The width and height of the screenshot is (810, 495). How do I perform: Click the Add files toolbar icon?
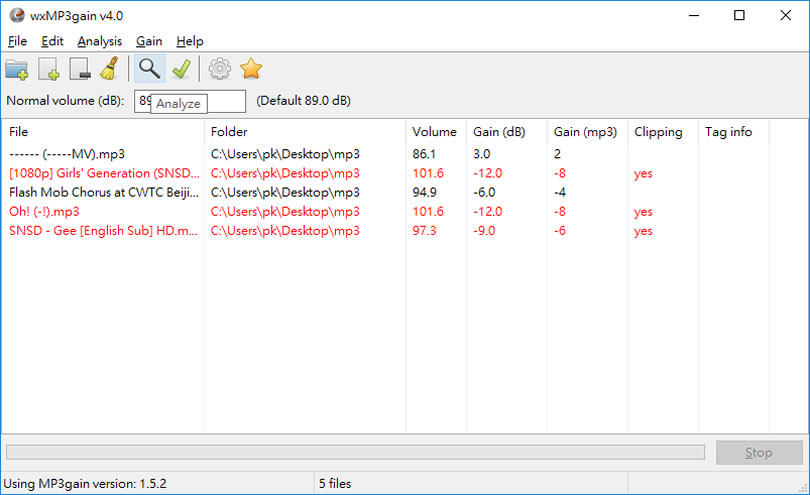coord(50,69)
